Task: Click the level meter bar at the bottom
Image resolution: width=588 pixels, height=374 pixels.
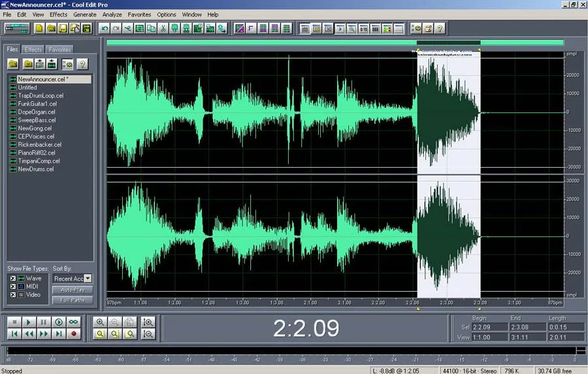Action: click(x=291, y=351)
